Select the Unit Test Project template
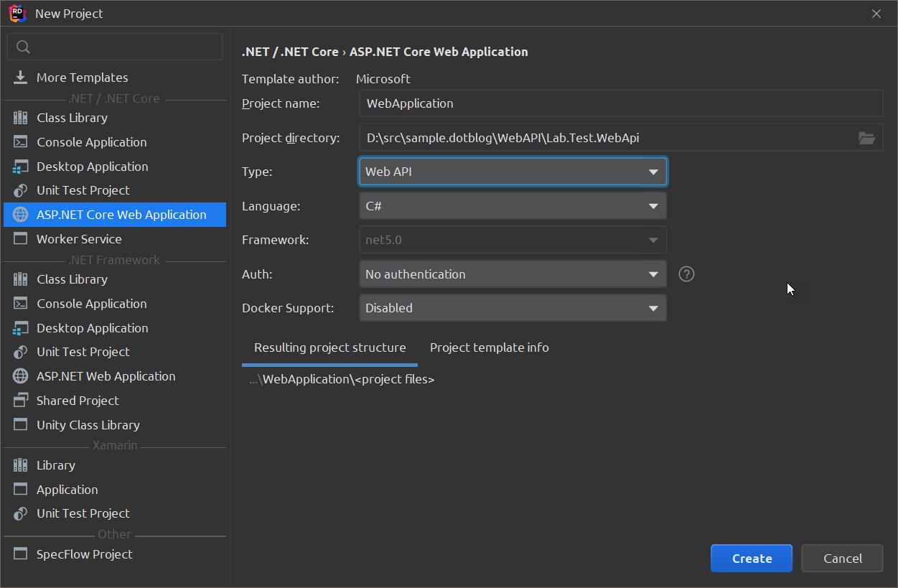Viewport: 898px width, 588px height. click(81, 190)
